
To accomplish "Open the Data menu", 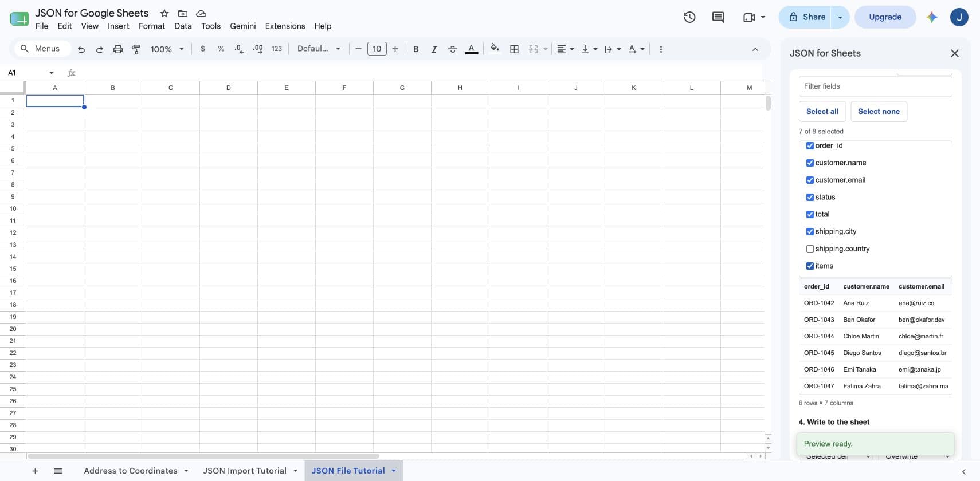I will coord(183,26).
